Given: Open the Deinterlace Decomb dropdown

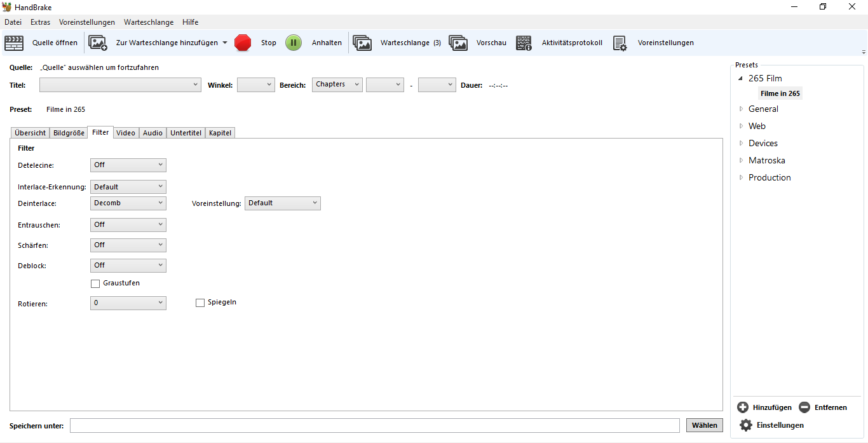Looking at the screenshot, I should click(x=128, y=203).
